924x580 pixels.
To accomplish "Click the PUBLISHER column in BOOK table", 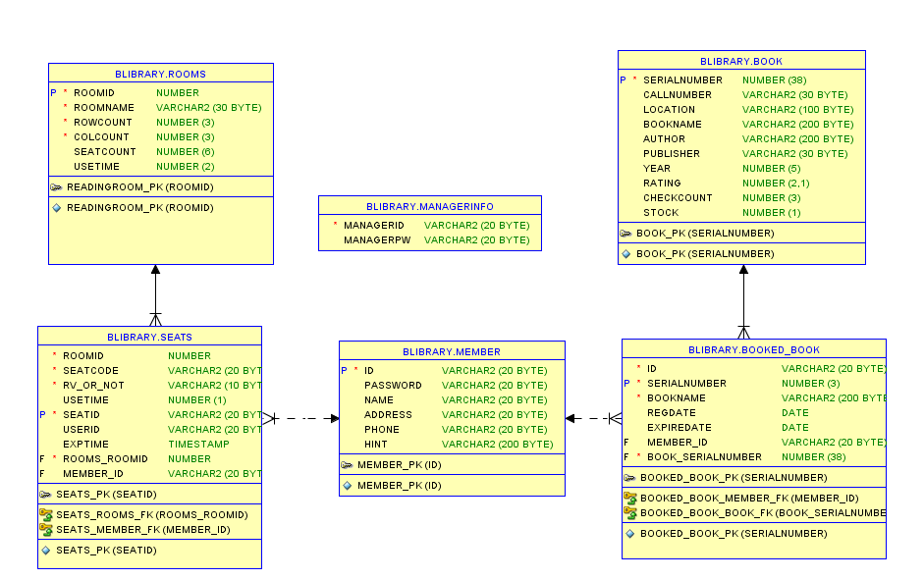I will click(x=672, y=154).
